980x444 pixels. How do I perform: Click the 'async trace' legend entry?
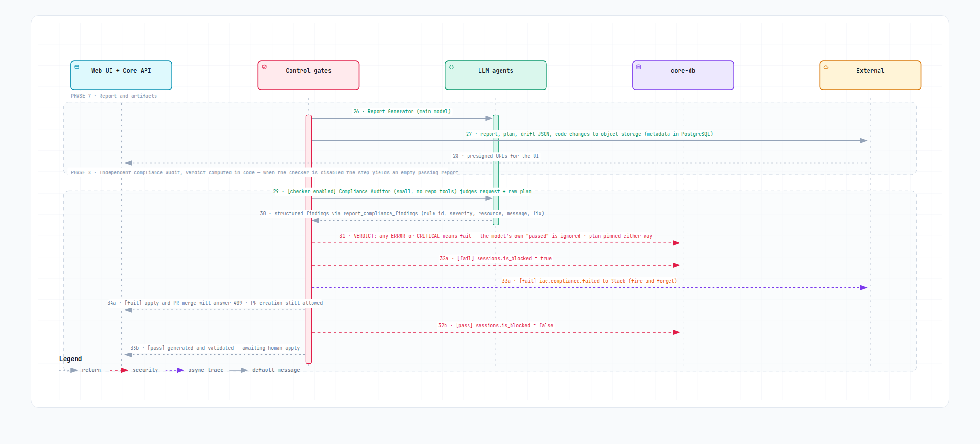pyautogui.click(x=206, y=370)
